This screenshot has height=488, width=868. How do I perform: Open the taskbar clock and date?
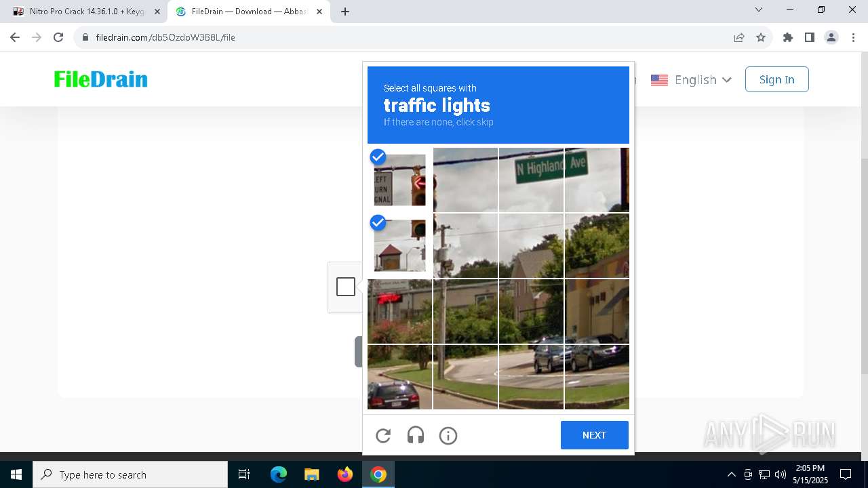pyautogui.click(x=810, y=474)
